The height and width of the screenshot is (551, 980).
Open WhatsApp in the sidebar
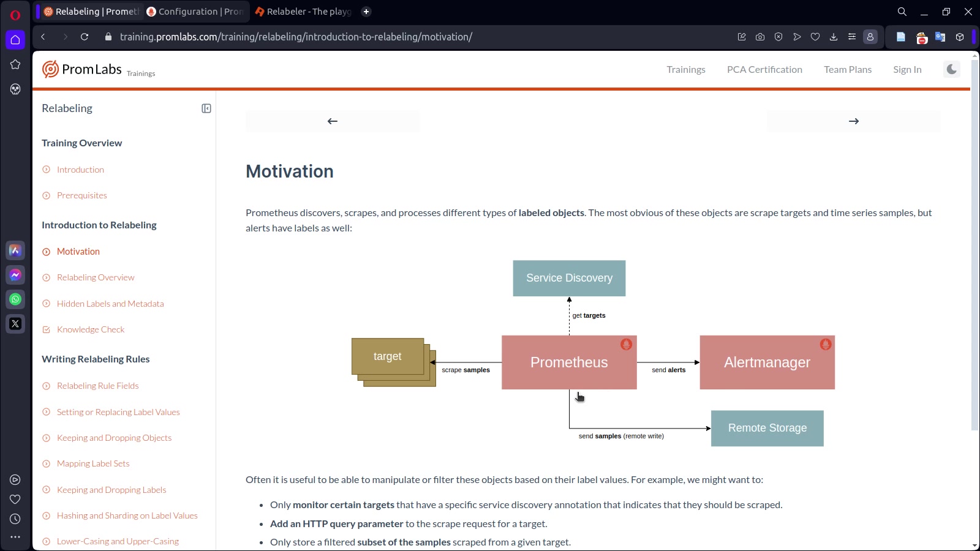coord(15,299)
